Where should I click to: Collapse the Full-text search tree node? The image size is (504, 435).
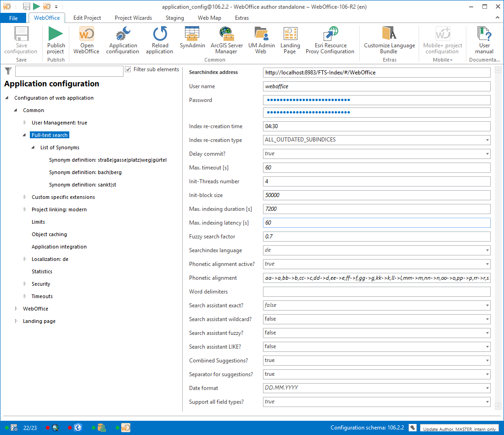pos(26,135)
